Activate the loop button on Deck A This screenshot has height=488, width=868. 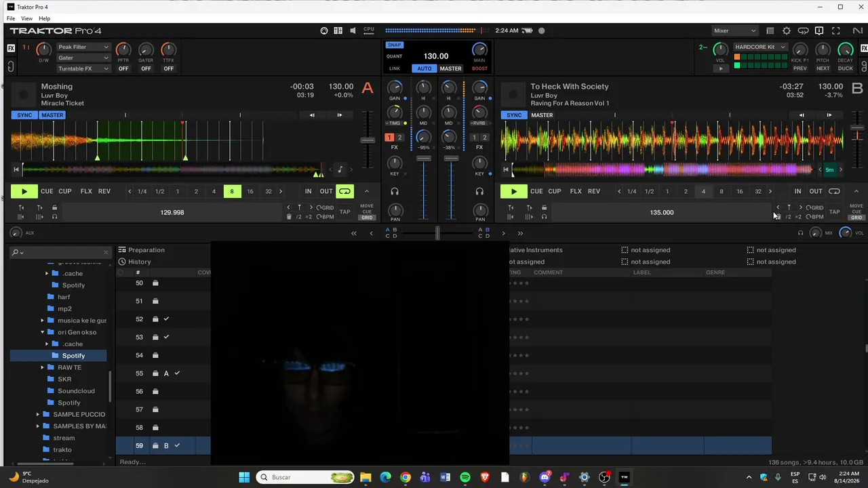click(x=345, y=191)
